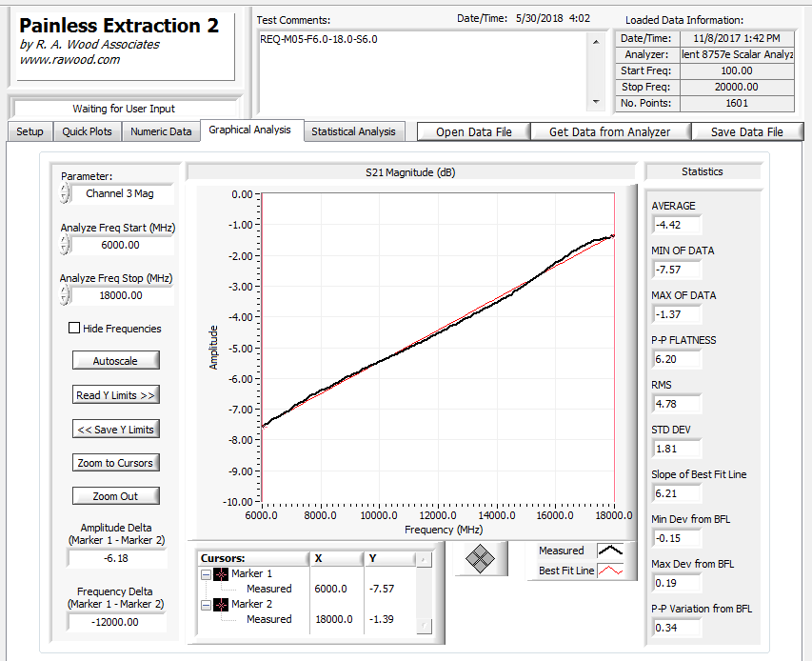Viewport: 812px width, 661px height.
Task: Click the Read Y Limits >> button
Action: click(115, 394)
